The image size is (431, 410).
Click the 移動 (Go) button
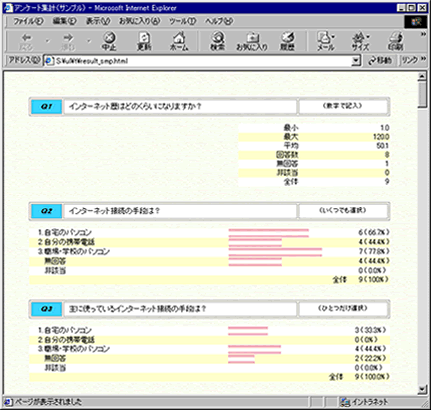click(380, 61)
